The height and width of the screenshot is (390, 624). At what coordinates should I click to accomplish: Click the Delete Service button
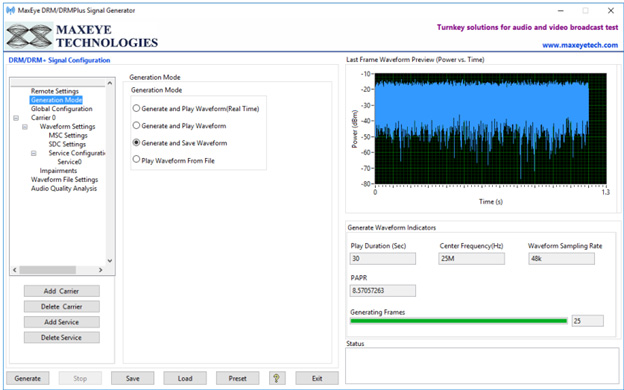62,337
